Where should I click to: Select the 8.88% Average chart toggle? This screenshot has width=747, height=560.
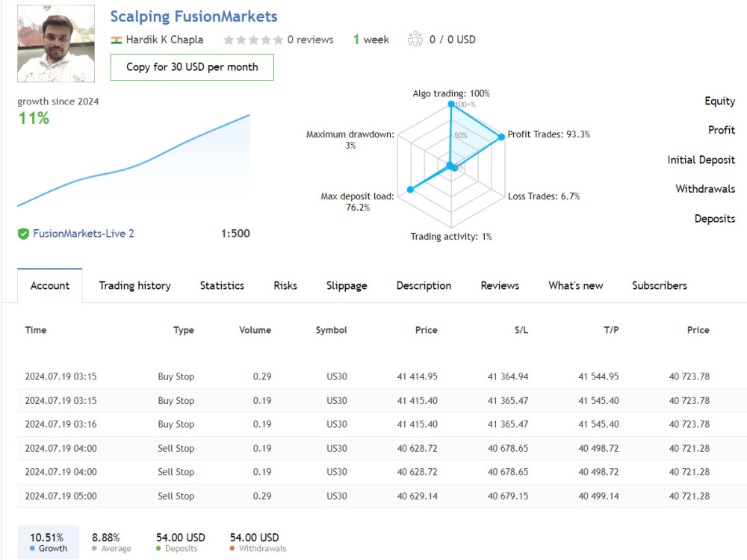tap(111, 542)
